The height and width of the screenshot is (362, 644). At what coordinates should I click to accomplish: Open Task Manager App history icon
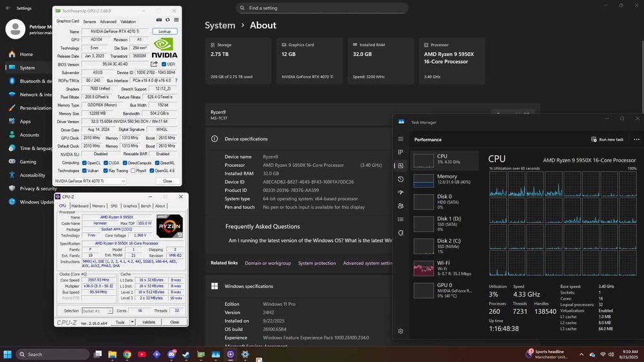point(401,179)
